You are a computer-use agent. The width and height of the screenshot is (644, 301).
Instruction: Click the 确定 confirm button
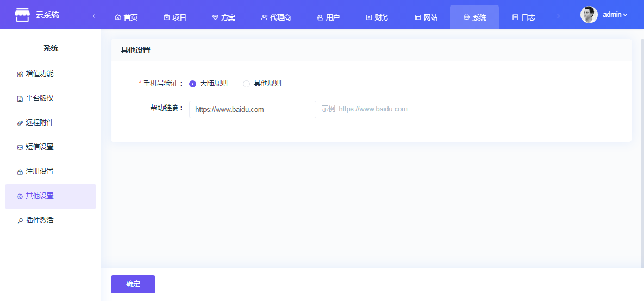tap(133, 284)
